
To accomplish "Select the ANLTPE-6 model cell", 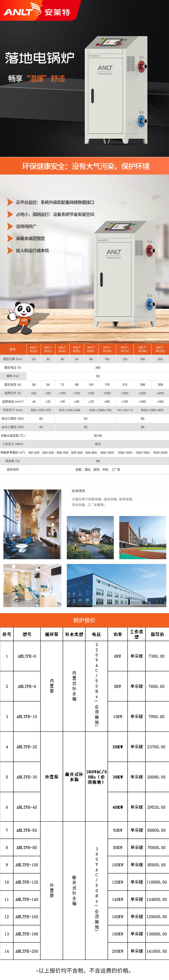I will 27,656.
